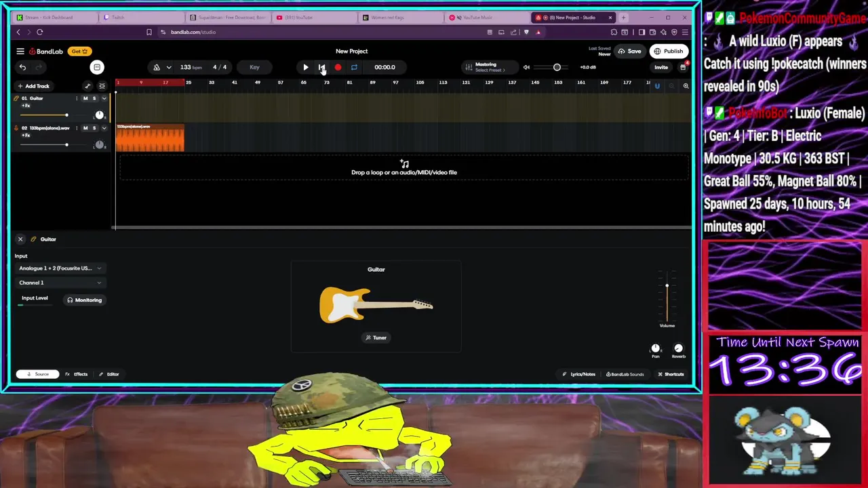
Task: Open the Channel 1 dropdown
Action: pos(60,283)
